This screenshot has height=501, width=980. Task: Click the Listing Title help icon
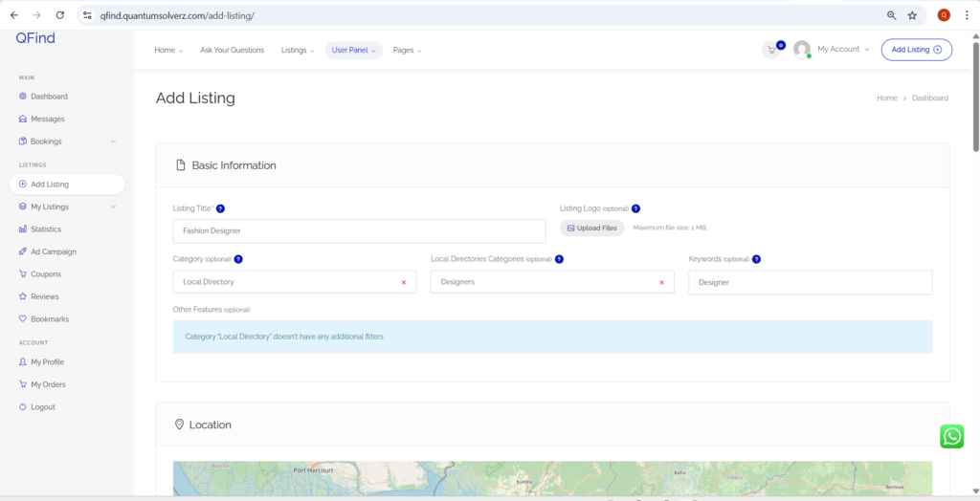pyautogui.click(x=220, y=208)
